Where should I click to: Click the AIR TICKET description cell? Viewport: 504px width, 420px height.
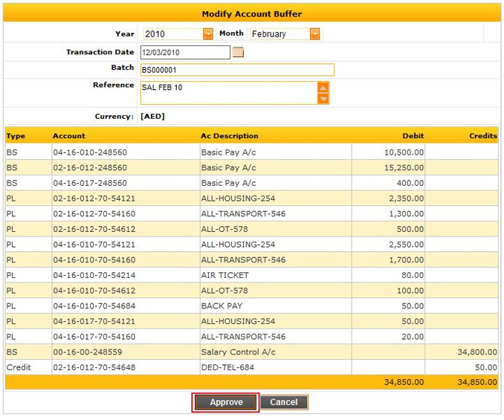(224, 275)
